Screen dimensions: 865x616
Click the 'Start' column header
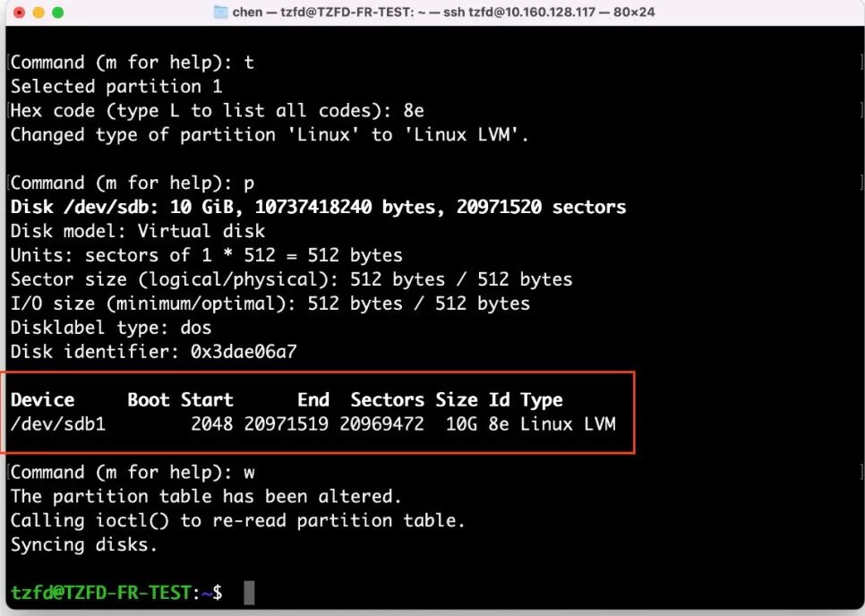207,400
